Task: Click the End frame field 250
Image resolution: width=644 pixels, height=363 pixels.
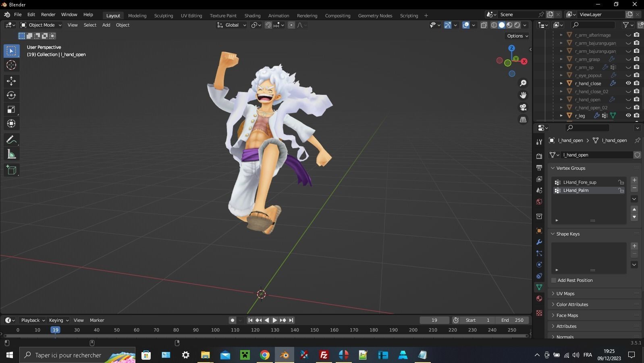Action: [512, 320]
